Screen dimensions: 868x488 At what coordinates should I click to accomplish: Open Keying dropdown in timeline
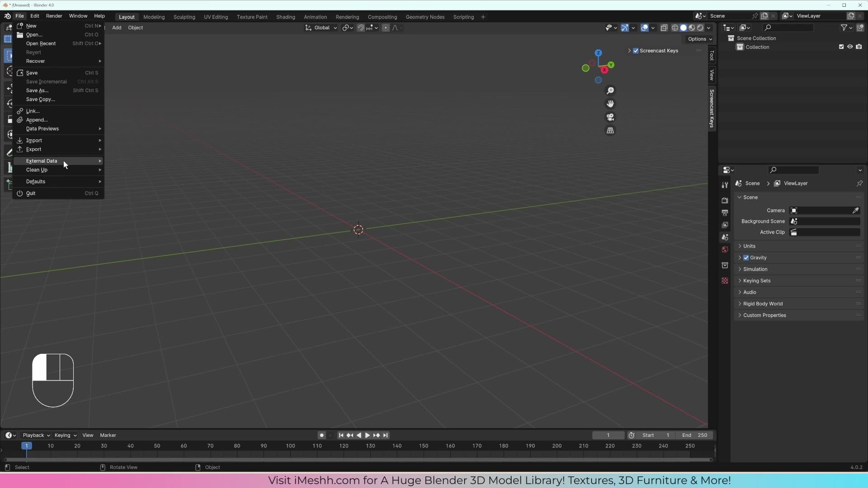tap(65, 436)
